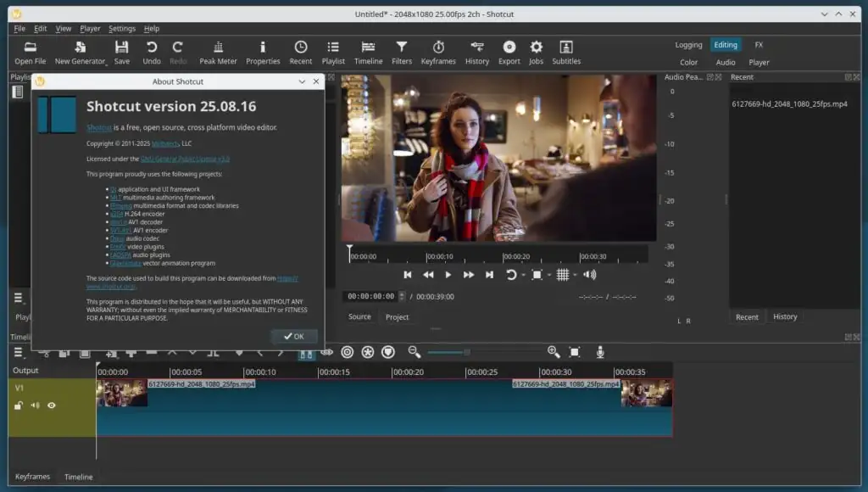Switch to the Project tab under the player
Image resolution: width=868 pixels, height=492 pixels.
tap(397, 317)
